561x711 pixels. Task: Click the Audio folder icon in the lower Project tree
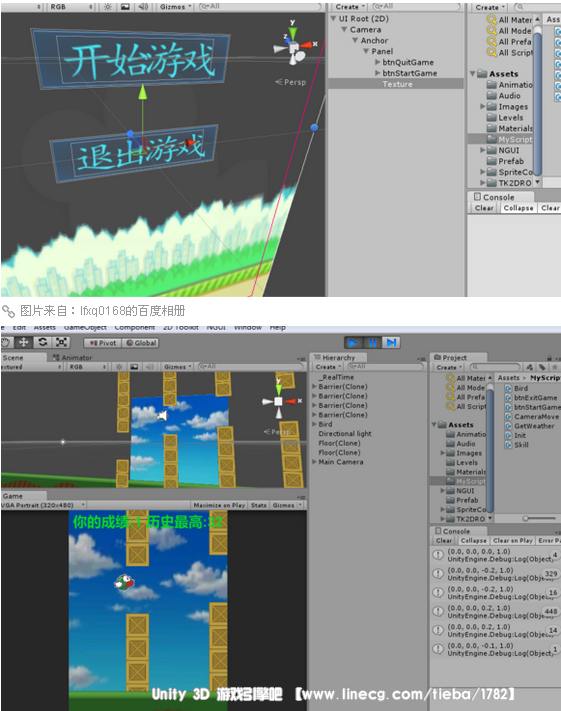tap(450, 443)
